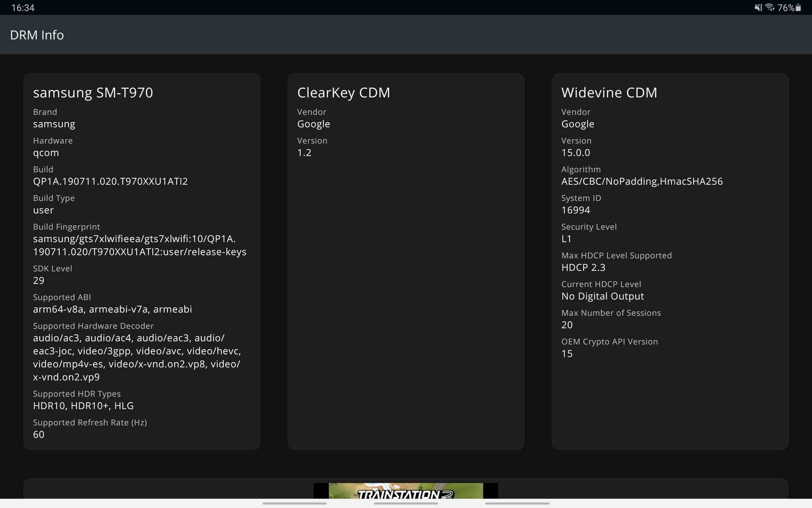Viewport: 812px width, 508px height.
Task: Select the Build Fingerprint label
Action: (66, 227)
